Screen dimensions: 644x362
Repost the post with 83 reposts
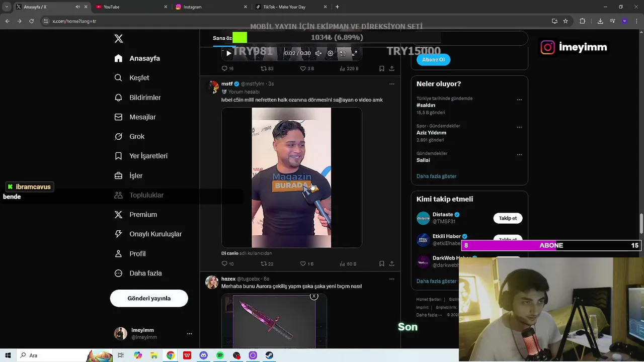[267, 68]
